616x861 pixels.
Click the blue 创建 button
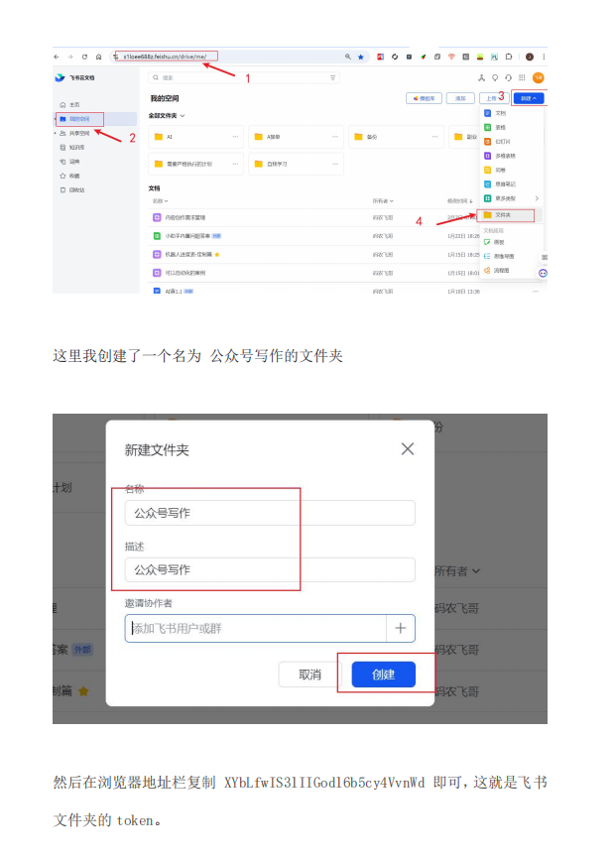tap(383, 675)
